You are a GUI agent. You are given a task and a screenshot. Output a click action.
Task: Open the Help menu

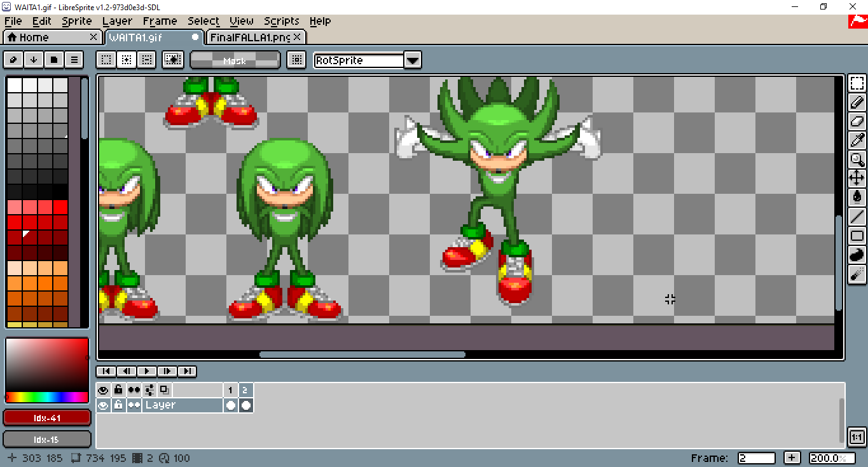tap(320, 21)
